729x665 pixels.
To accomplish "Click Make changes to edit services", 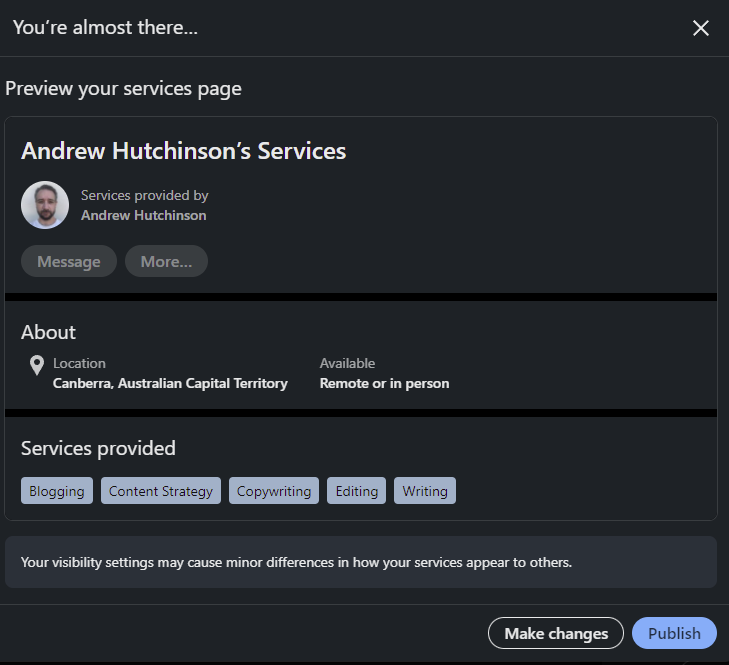I will pos(555,633).
